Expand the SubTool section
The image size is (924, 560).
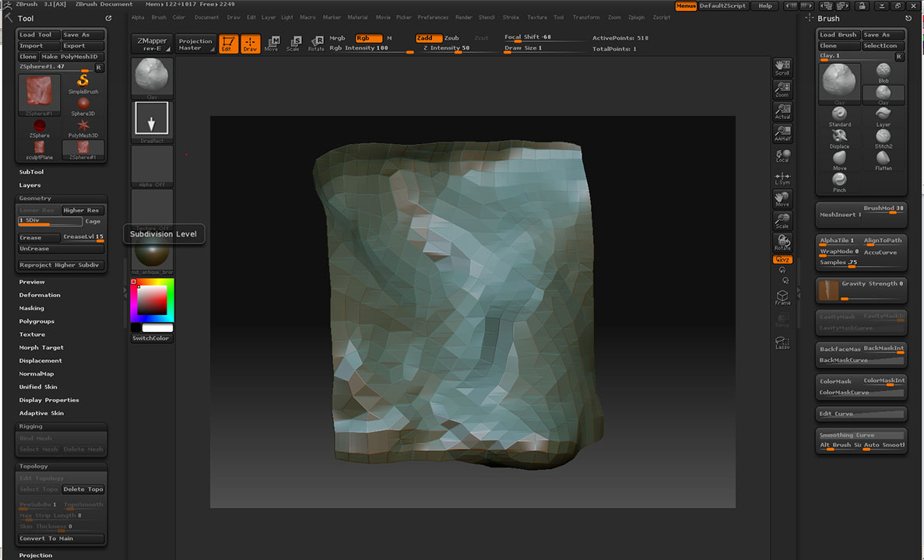(32, 172)
